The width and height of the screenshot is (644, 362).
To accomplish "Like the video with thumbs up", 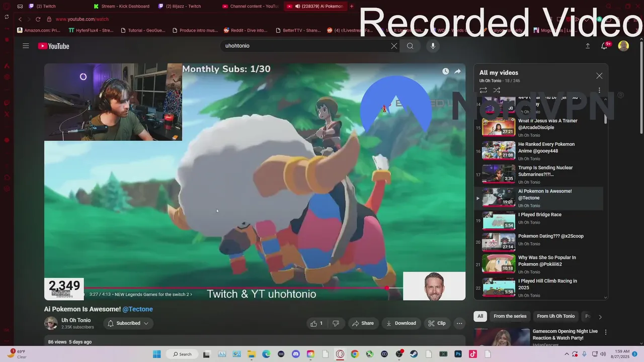I will coord(316,323).
